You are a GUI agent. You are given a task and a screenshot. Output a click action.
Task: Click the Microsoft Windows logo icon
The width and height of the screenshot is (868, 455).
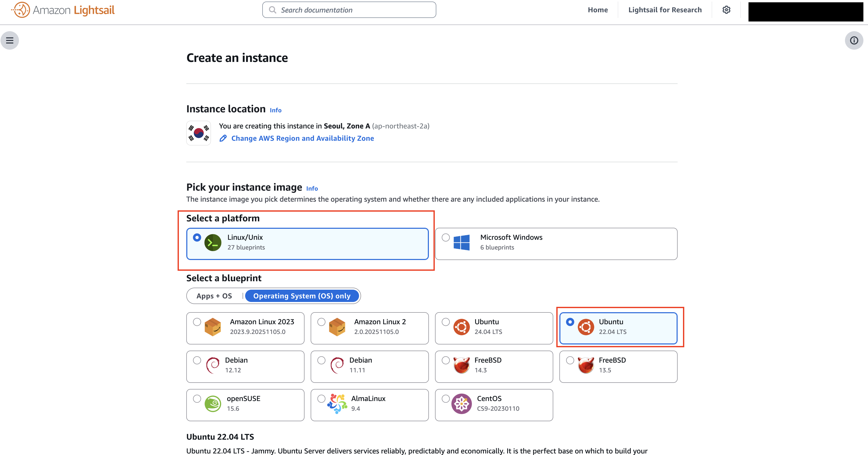coord(462,242)
